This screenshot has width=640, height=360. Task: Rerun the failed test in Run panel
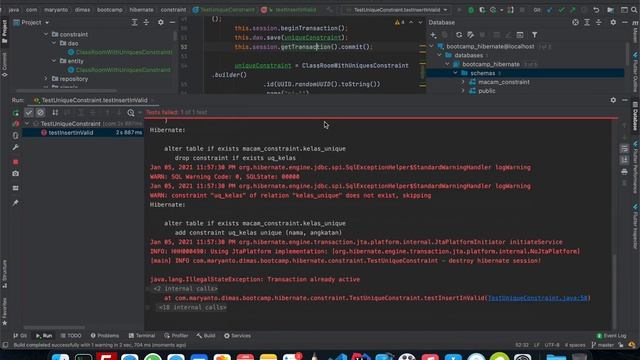tap(16, 113)
